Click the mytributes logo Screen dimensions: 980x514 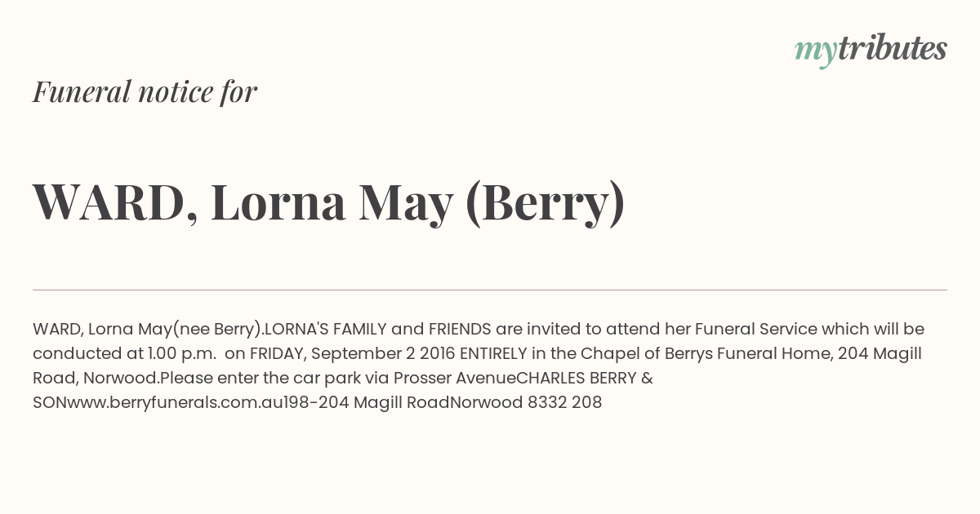click(x=871, y=49)
